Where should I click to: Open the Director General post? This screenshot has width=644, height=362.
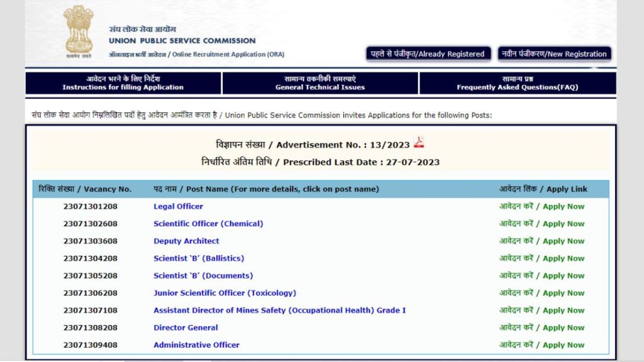pos(186,327)
